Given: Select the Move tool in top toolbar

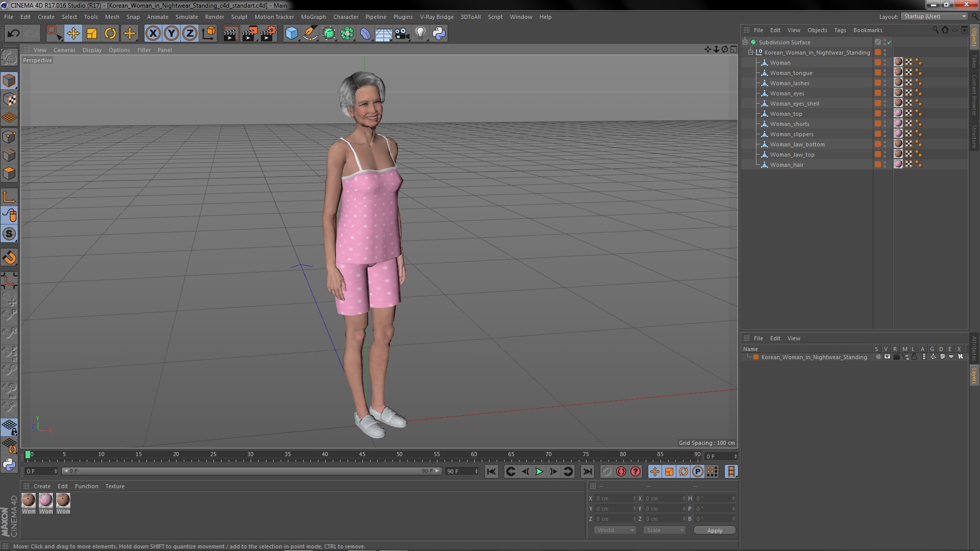Looking at the screenshot, I should click(x=73, y=34).
